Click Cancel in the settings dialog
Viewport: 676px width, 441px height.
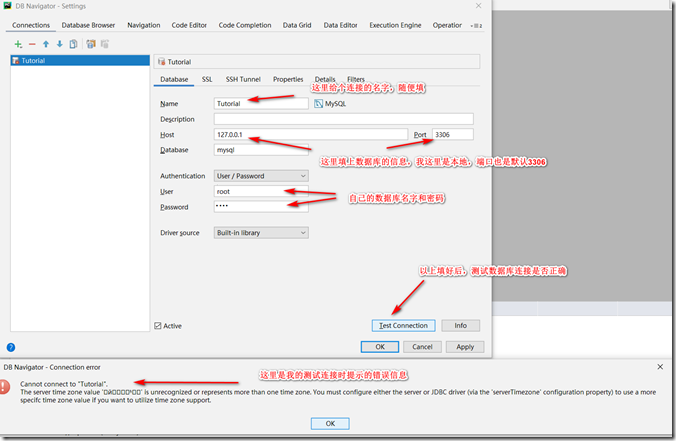point(422,347)
